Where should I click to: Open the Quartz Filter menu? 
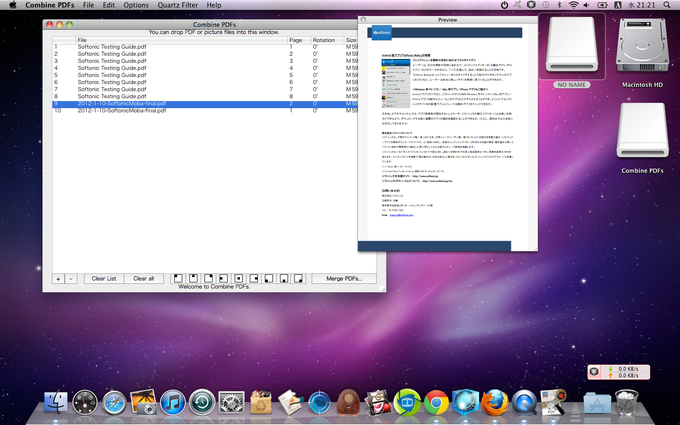tap(178, 5)
